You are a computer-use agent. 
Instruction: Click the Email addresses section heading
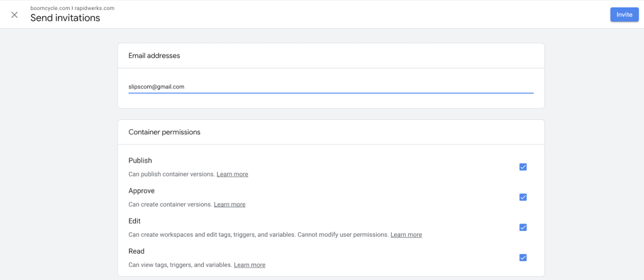154,56
